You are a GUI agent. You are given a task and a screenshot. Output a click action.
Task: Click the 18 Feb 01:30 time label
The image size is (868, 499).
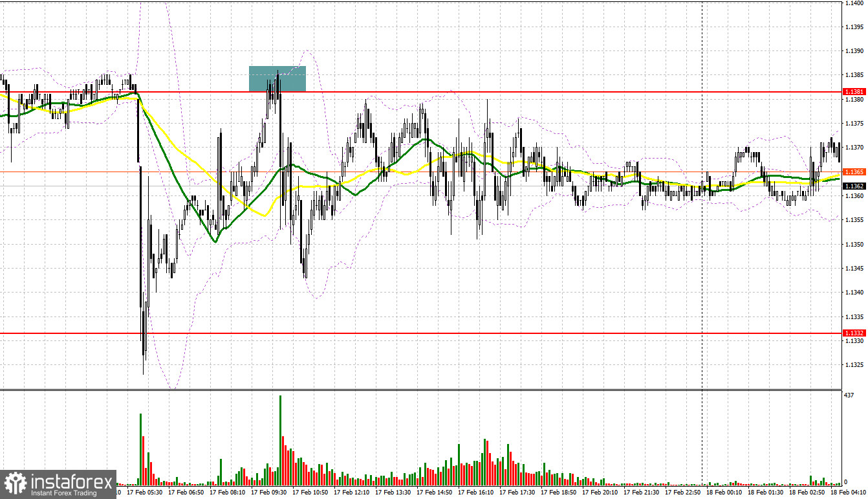tap(765, 493)
